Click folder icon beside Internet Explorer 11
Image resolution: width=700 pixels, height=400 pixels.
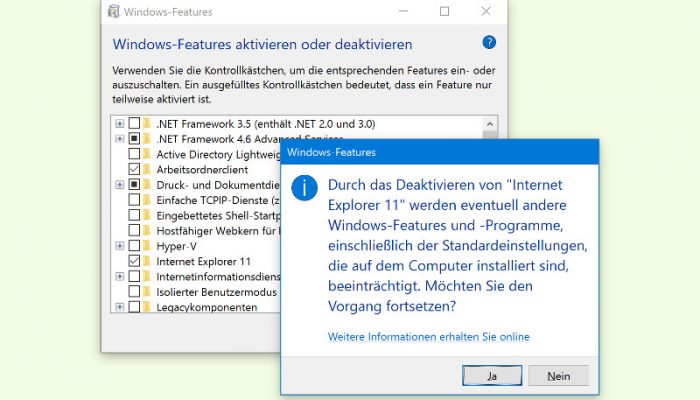click(x=147, y=261)
